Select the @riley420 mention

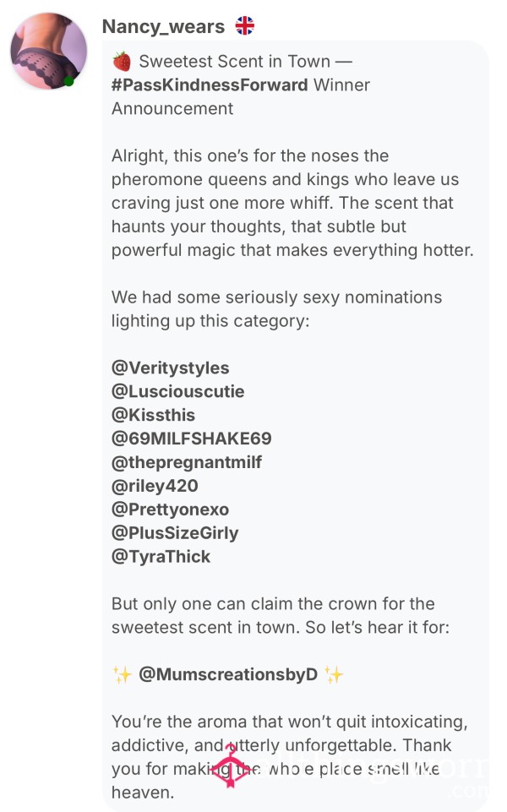click(x=155, y=486)
